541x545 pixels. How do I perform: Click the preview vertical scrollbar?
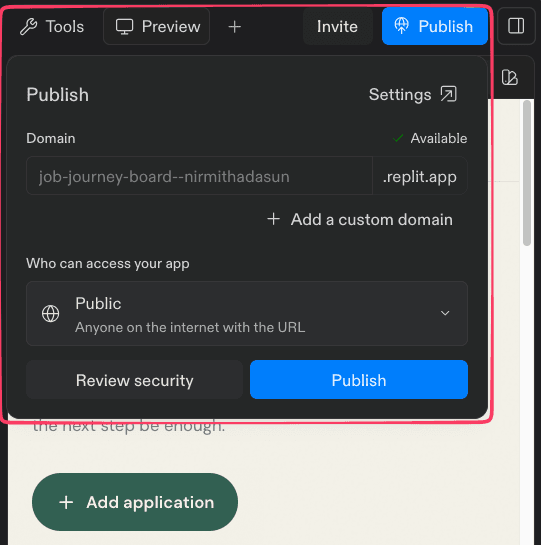(527, 173)
